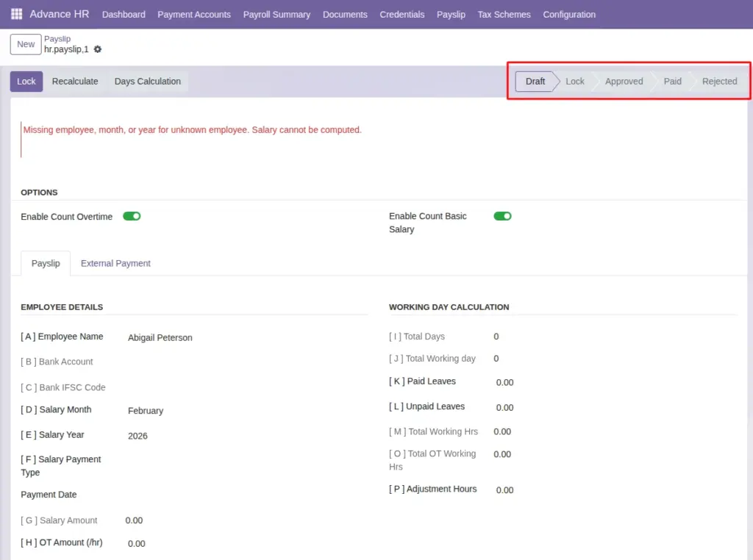Edit the OT Amount per hour value
The height and width of the screenshot is (560, 753).
(x=136, y=544)
